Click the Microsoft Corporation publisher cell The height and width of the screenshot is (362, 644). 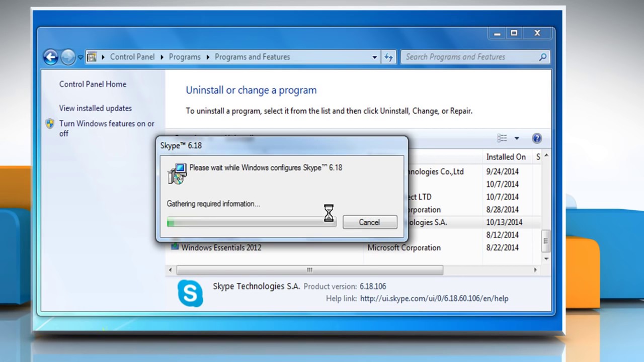404,247
